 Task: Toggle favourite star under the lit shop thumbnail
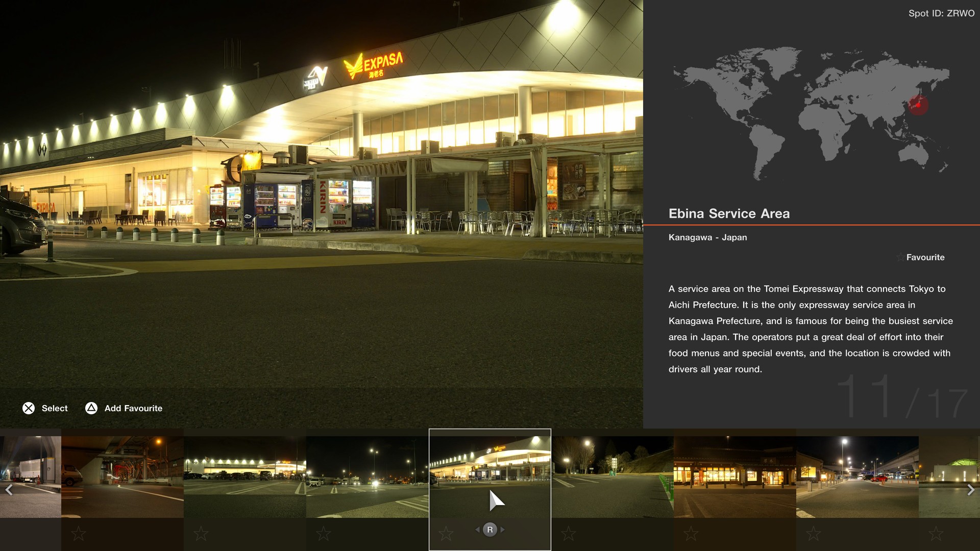[x=691, y=534]
